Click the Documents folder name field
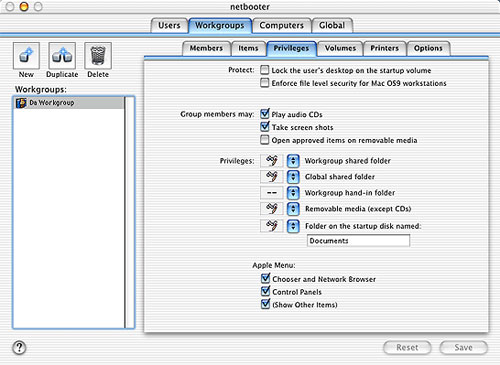Image resolution: width=500 pixels, height=365 pixels. (358, 241)
